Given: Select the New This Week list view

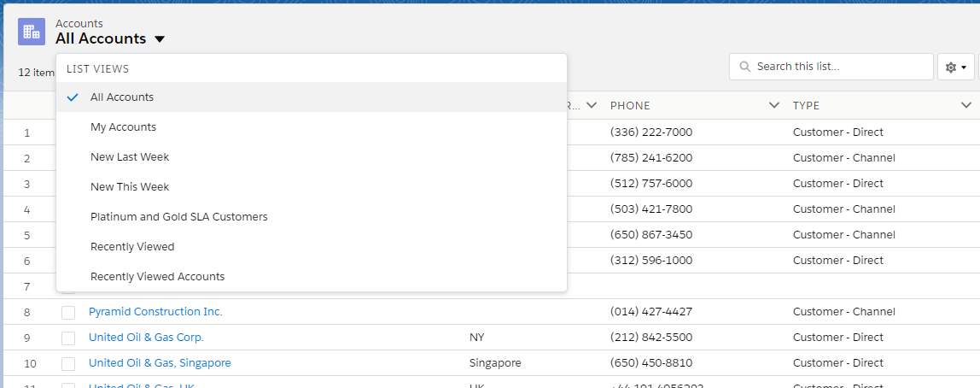Looking at the screenshot, I should (x=130, y=187).
